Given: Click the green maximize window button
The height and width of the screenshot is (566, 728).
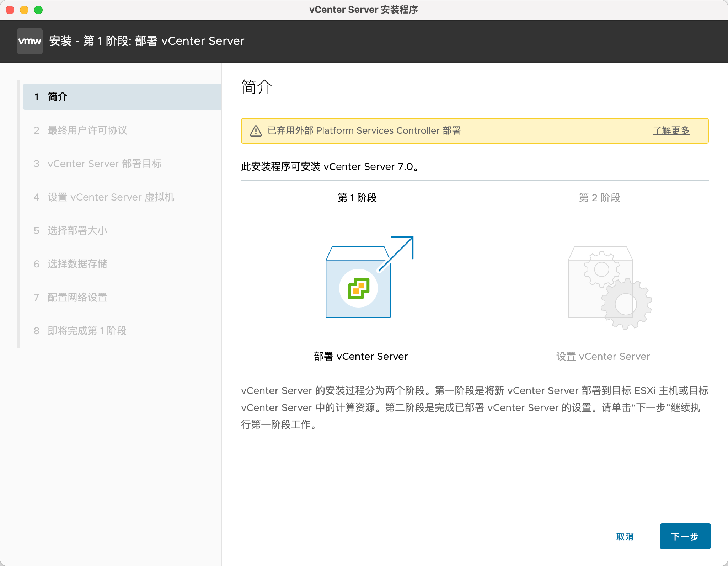Looking at the screenshot, I should [38, 10].
